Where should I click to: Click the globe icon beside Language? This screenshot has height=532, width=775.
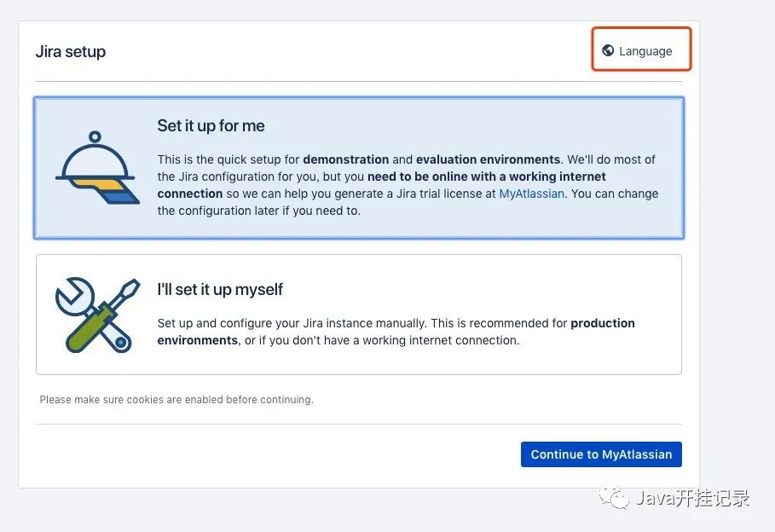click(x=608, y=50)
